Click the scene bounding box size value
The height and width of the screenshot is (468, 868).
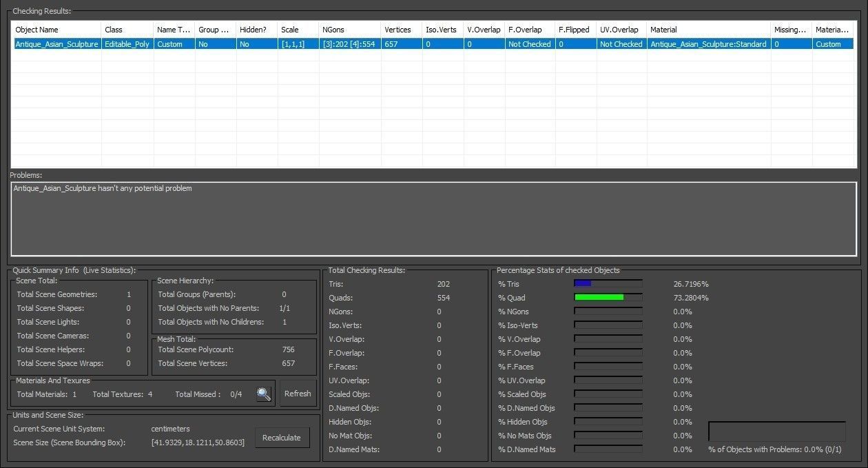point(198,442)
